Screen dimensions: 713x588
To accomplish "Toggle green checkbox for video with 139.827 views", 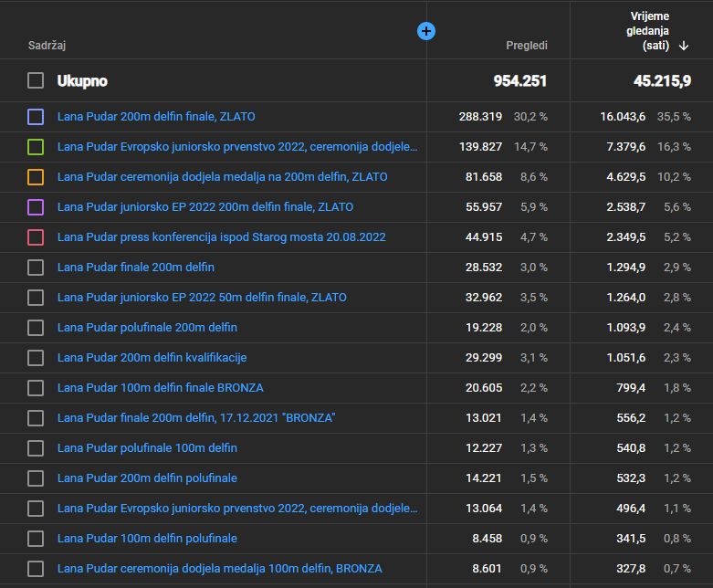I will pos(36,147).
